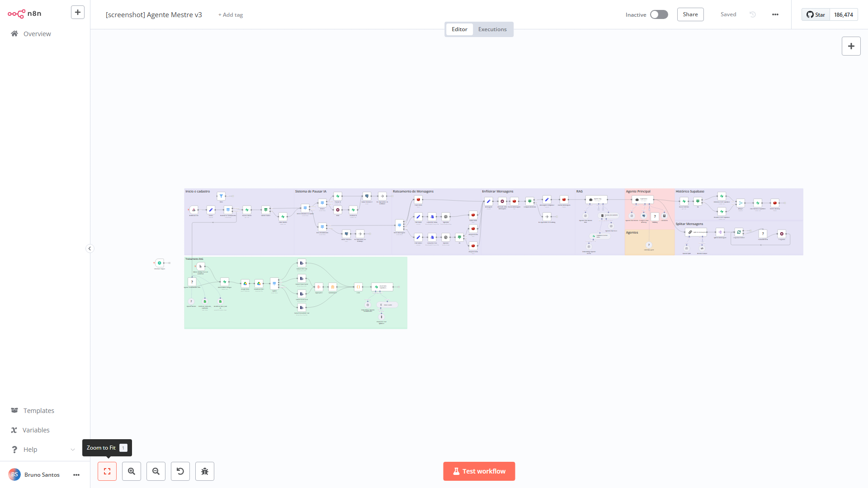Switch to the Executions tab
The height and width of the screenshot is (488, 868).
click(492, 29)
